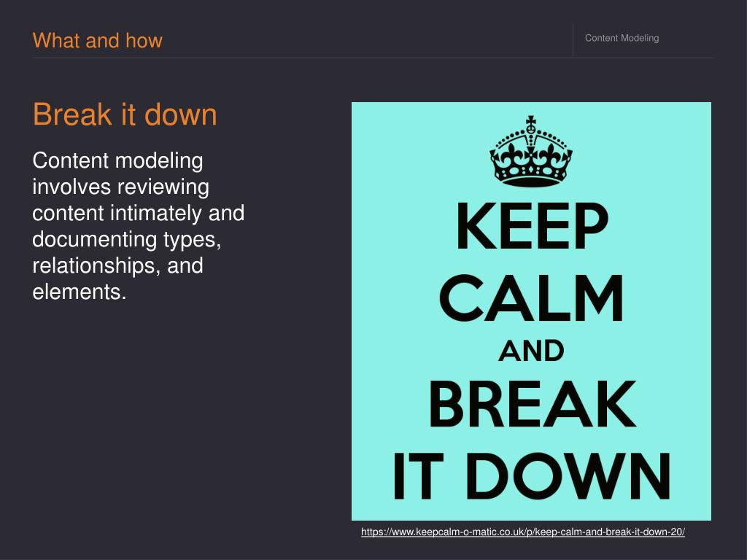747x560 pixels.
Task: Click the word 'AND' on the poster
Action: click(531, 351)
